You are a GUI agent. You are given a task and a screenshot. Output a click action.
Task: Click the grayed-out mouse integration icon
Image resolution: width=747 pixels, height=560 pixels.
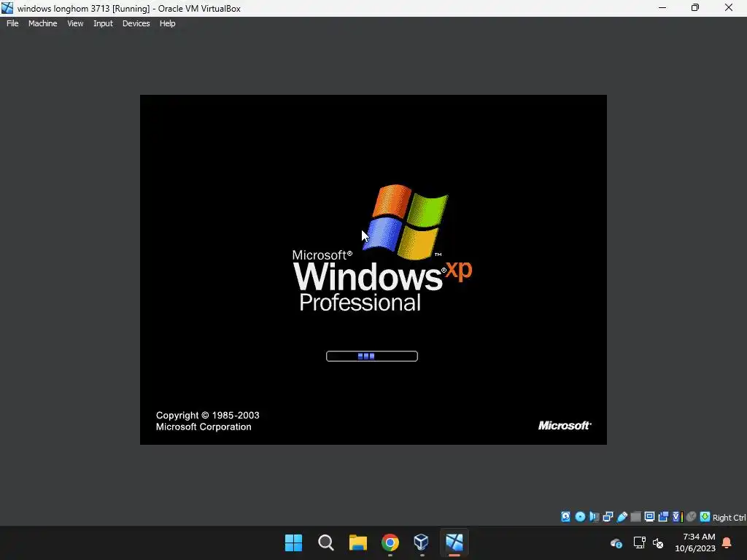692,517
